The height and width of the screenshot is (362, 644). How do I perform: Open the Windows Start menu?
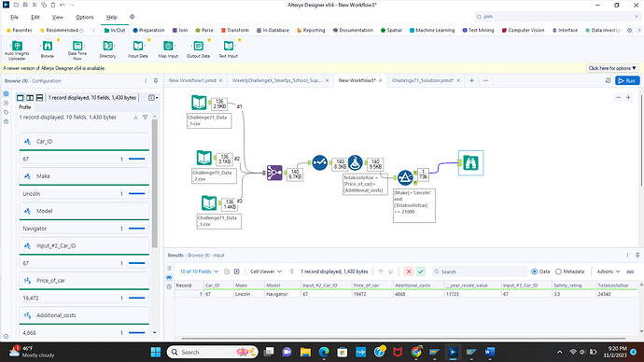[156, 352]
